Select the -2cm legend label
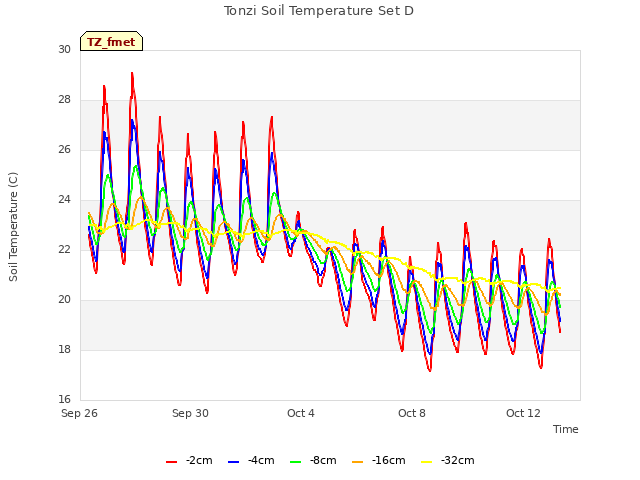Viewport: 640px width, 480px height. coord(199,460)
